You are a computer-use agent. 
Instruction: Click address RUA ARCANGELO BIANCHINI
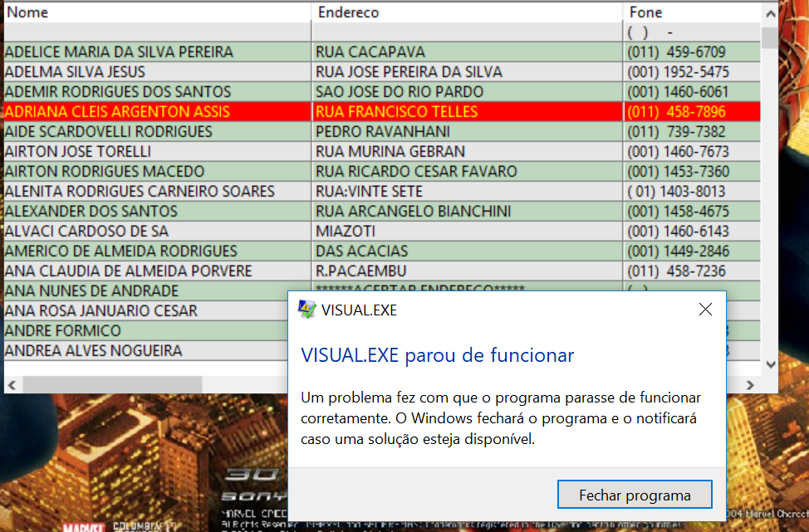pyautogui.click(x=414, y=212)
